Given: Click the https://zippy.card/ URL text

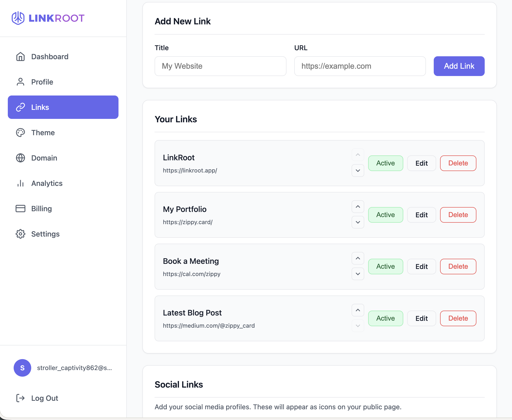Looking at the screenshot, I should [x=188, y=222].
